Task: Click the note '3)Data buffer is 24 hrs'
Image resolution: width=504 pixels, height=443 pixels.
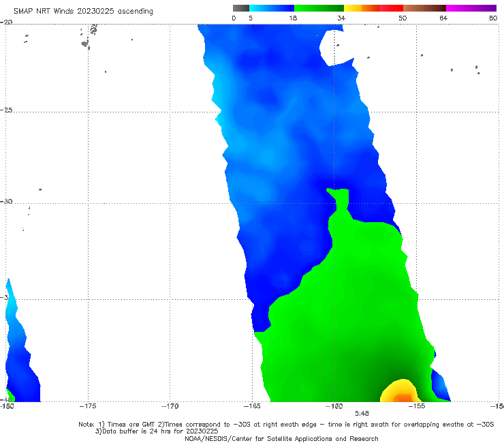Action: pyautogui.click(x=157, y=431)
